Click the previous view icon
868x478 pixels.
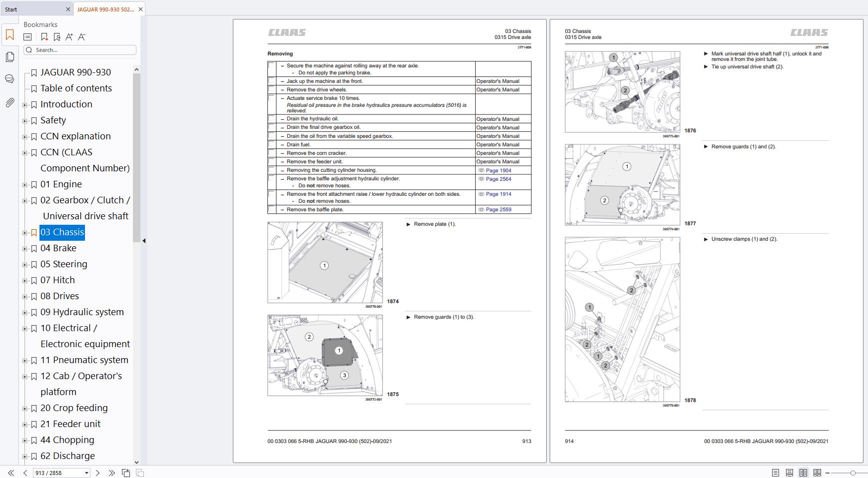pos(126,473)
